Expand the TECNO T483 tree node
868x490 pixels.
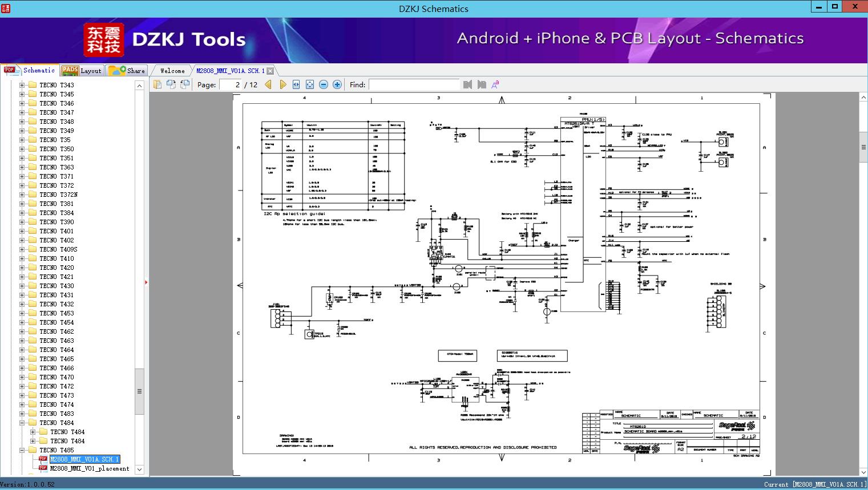coord(22,414)
